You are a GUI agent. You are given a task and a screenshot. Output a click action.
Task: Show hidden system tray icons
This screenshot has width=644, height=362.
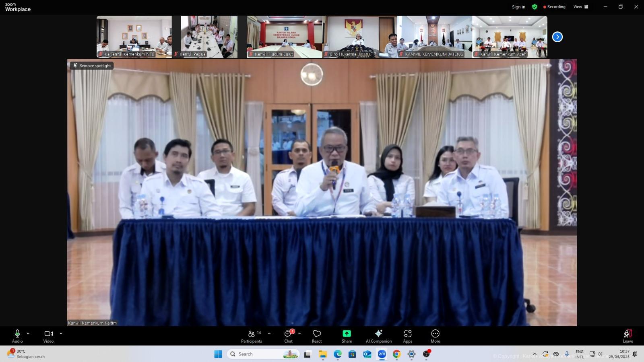pyautogui.click(x=535, y=354)
